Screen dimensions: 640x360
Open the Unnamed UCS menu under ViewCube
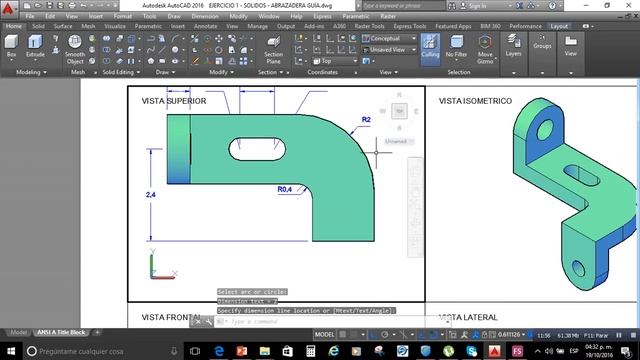pyautogui.click(x=399, y=141)
